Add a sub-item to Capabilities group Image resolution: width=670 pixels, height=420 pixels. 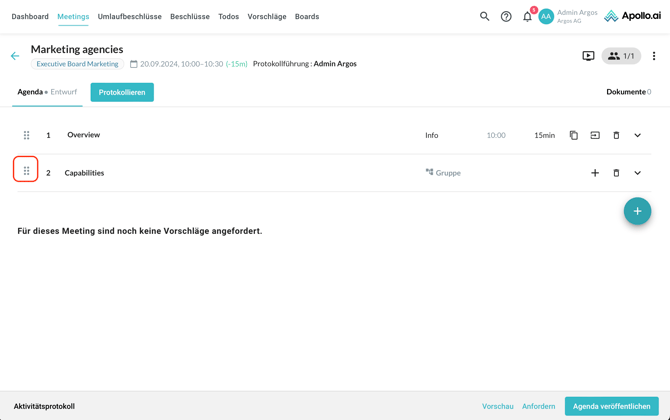point(595,173)
